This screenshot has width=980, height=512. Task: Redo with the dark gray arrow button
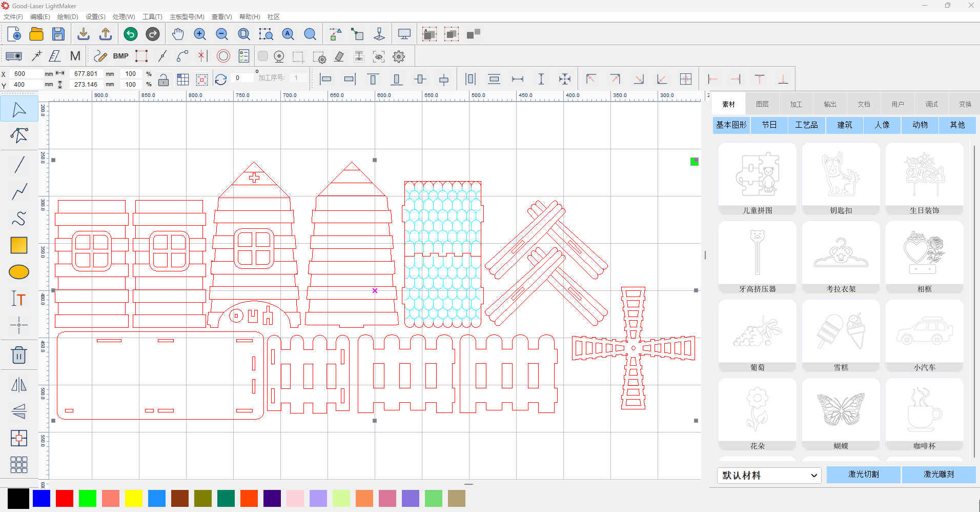coord(153,34)
